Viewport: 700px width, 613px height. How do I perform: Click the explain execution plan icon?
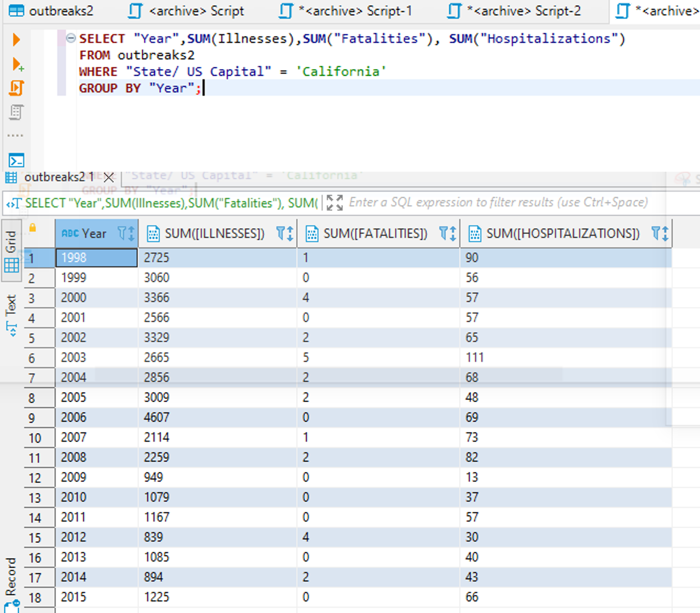16,113
